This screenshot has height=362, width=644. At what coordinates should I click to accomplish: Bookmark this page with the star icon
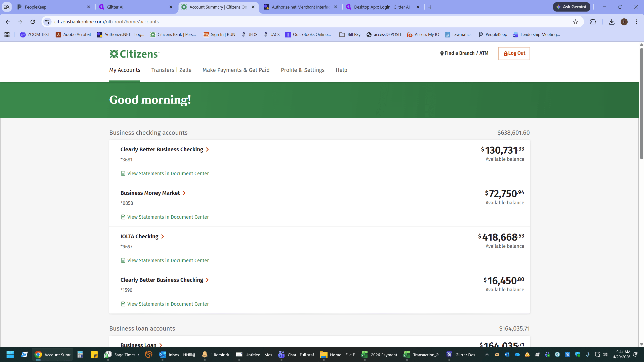(575, 22)
